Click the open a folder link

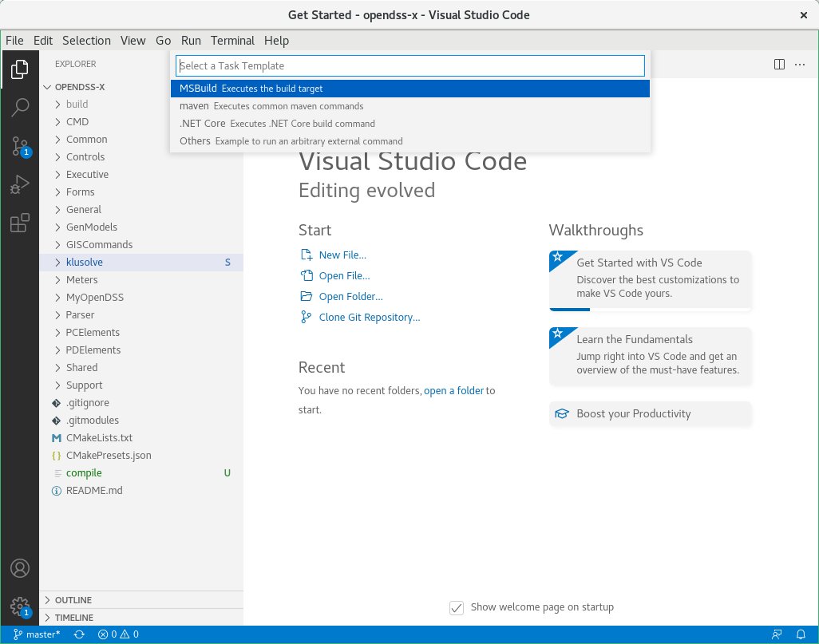pyautogui.click(x=453, y=390)
